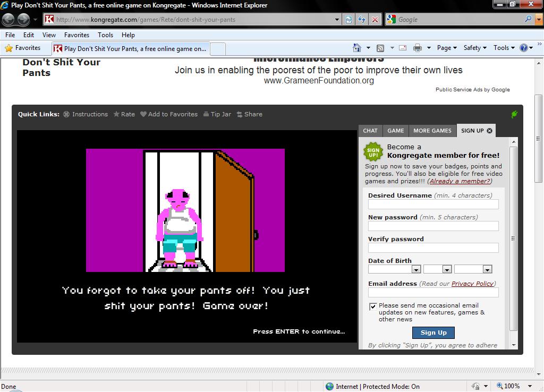The width and height of the screenshot is (544, 392).
Task: Switch to the MORE GAMES tab
Action: [x=432, y=131]
